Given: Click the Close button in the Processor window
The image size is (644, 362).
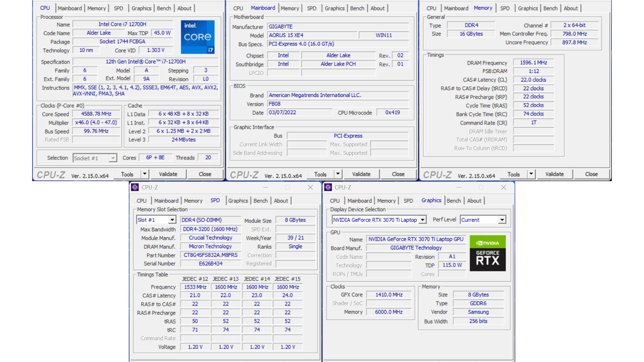Looking at the screenshot, I should click(x=205, y=174).
